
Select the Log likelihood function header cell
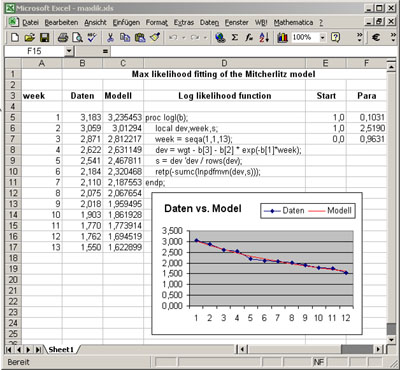click(224, 96)
